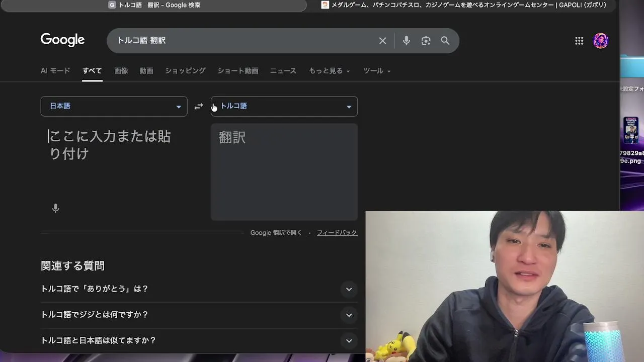Click the 翻訳 output box
This screenshot has width=644, height=362.
pyautogui.click(x=284, y=172)
